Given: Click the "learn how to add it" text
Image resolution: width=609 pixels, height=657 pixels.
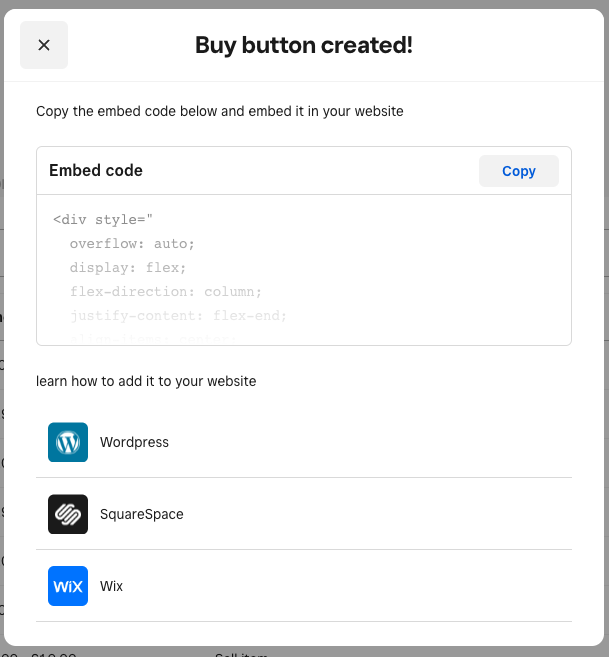Looking at the screenshot, I should pyautogui.click(x=146, y=381).
